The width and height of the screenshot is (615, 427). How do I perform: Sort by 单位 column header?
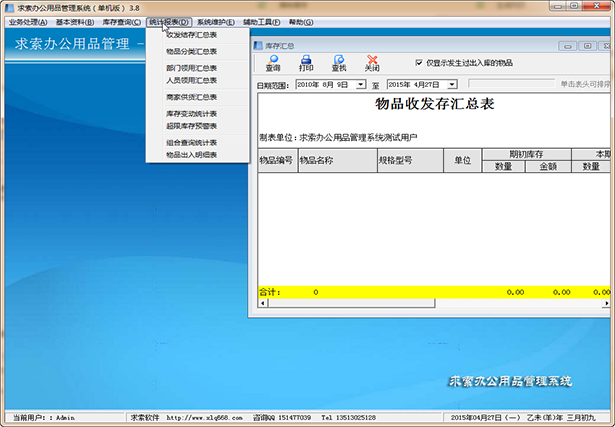coord(462,160)
